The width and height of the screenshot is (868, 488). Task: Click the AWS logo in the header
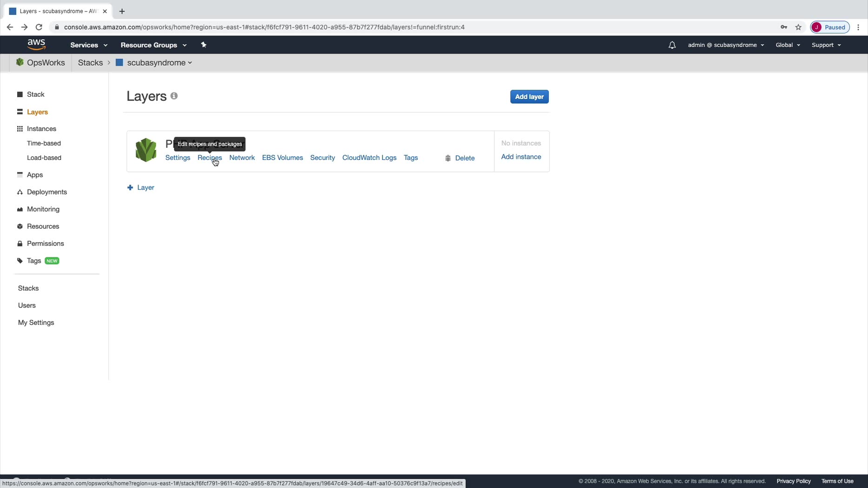tap(36, 45)
